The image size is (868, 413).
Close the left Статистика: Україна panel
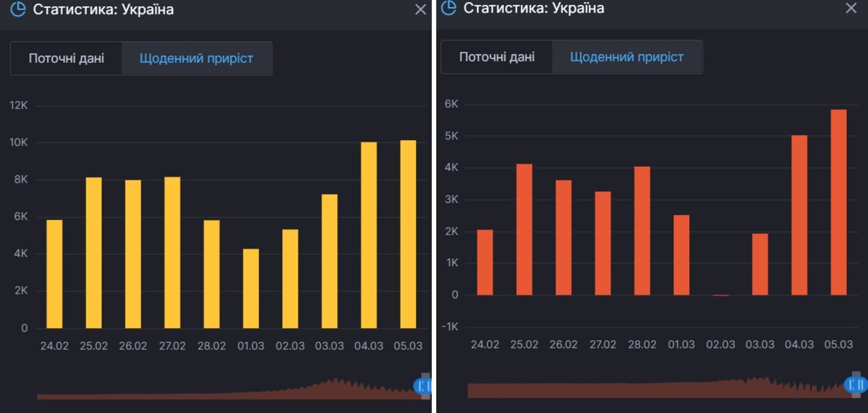[420, 9]
